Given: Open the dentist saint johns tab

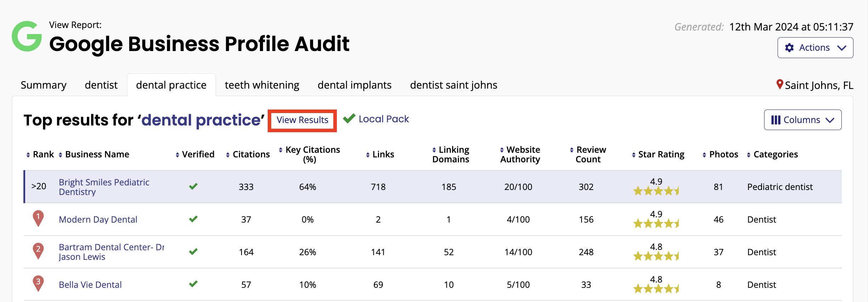Looking at the screenshot, I should (454, 85).
